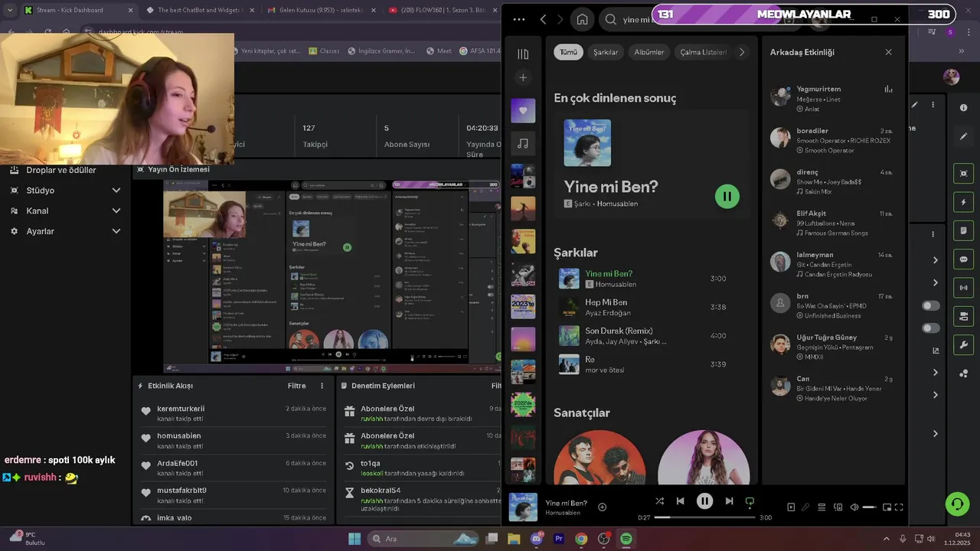Open the Spotify three-dot menu
The width and height of the screenshot is (980, 551).
click(518, 19)
